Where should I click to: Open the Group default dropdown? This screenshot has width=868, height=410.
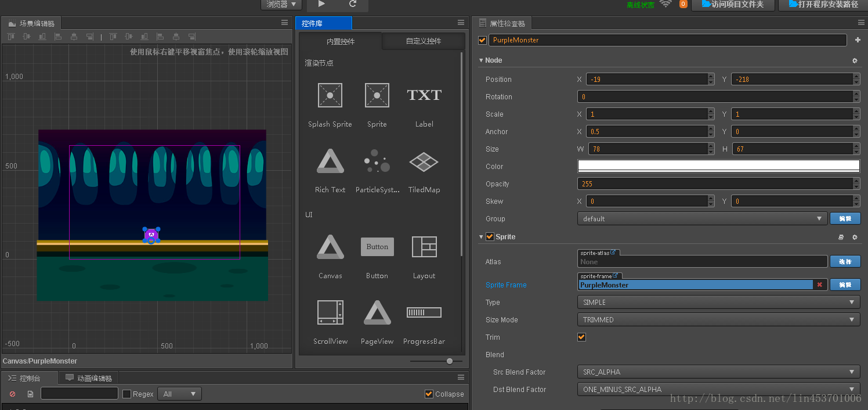point(702,219)
